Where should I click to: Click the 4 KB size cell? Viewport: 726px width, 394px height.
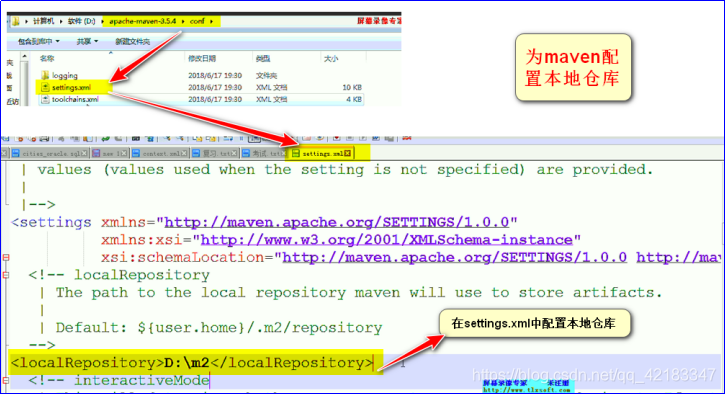click(354, 99)
